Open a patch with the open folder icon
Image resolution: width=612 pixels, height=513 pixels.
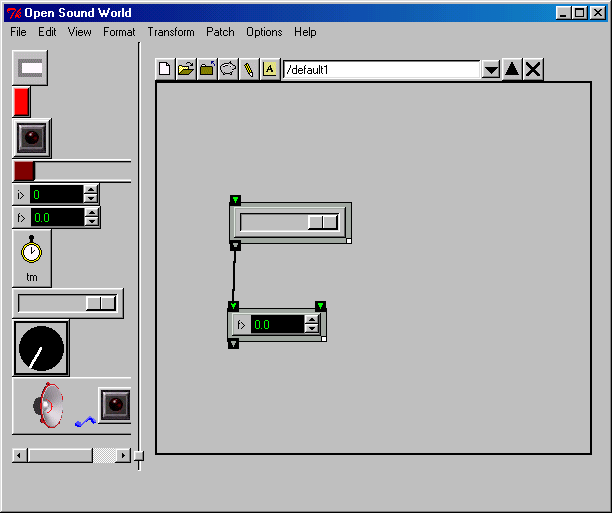[185, 69]
